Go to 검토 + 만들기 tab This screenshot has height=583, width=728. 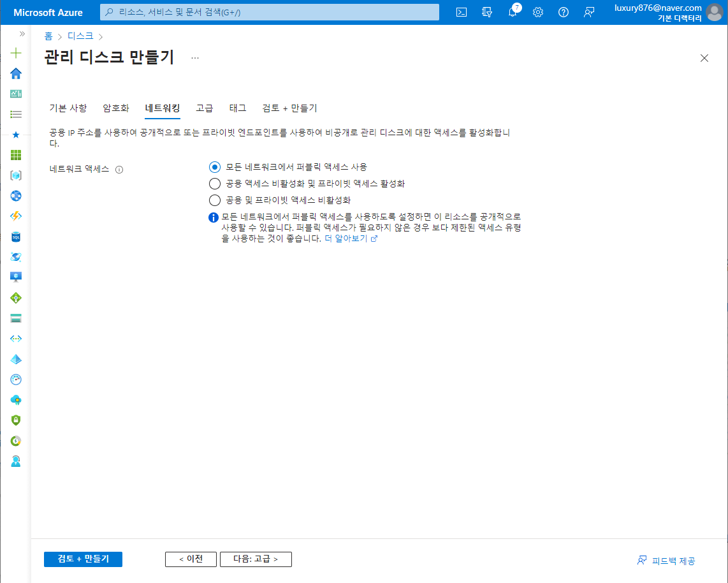point(289,108)
